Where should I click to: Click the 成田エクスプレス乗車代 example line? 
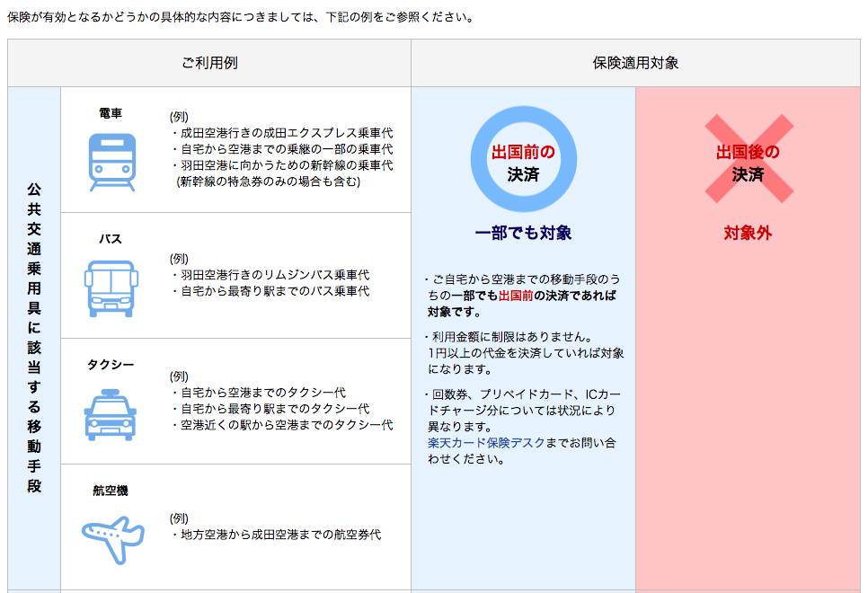click(x=280, y=133)
